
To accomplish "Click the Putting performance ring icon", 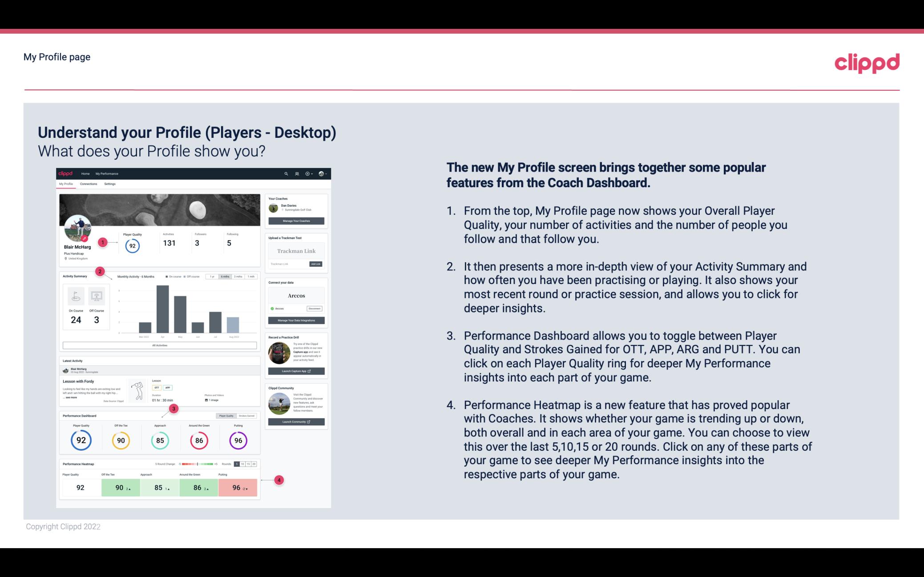I will click(x=237, y=440).
